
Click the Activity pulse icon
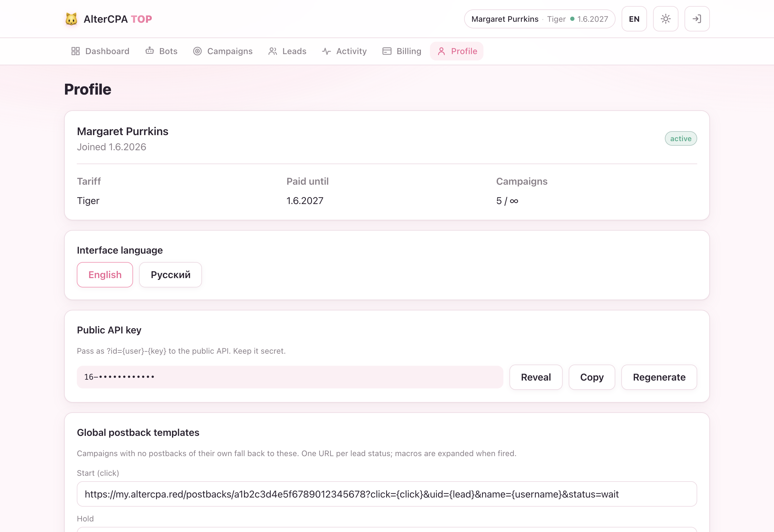pyautogui.click(x=327, y=51)
